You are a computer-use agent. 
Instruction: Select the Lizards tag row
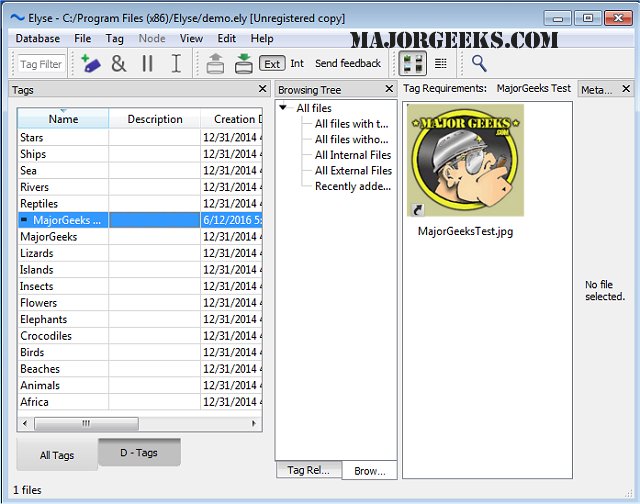coord(140,253)
